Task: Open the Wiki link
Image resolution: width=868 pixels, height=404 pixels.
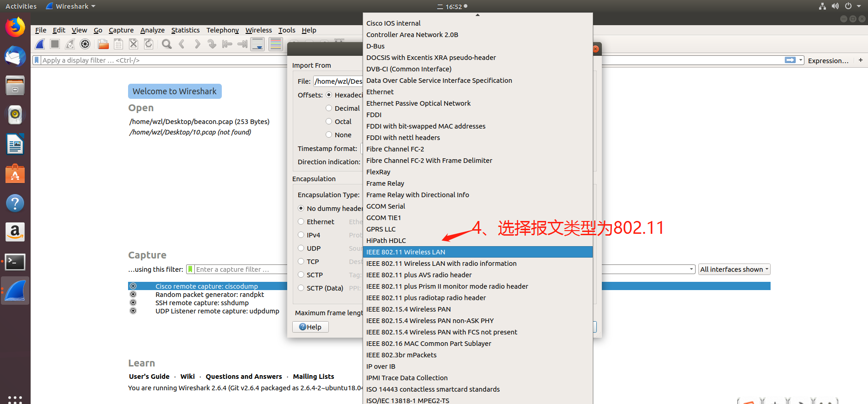Action: [188, 377]
